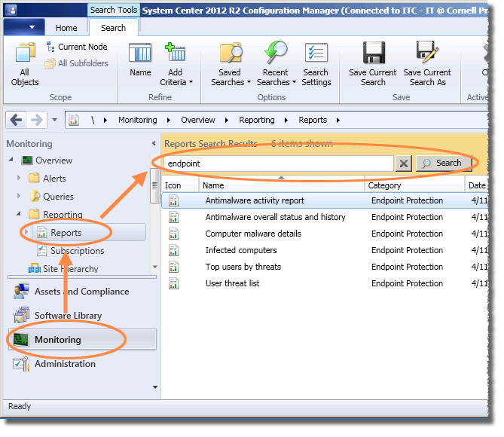Switch to the Search ribbon tab
Viewport: 504px width, 437px height.
[x=113, y=28]
